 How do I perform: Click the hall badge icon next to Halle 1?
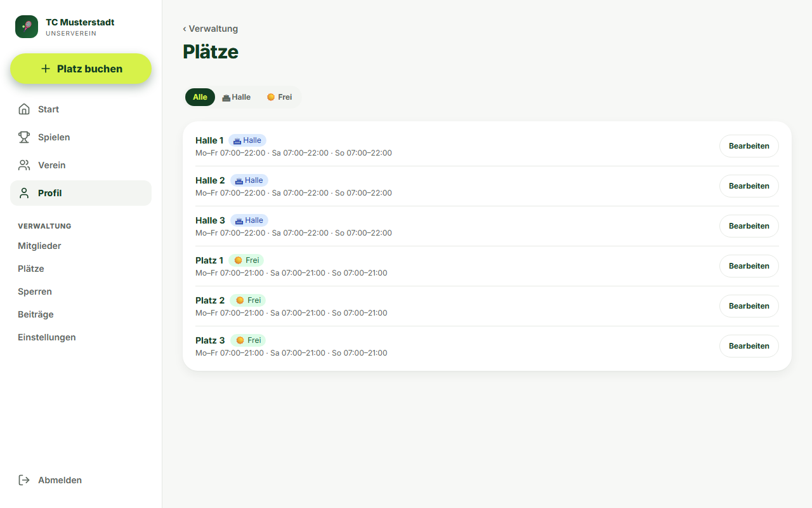pos(237,141)
